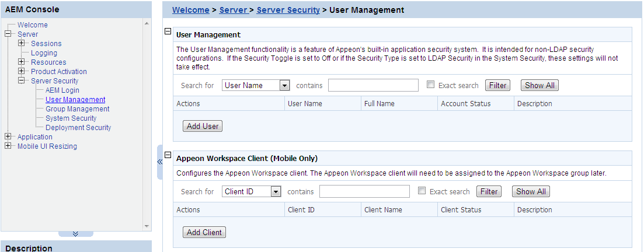Go to Server breadcrumb link

pyautogui.click(x=233, y=10)
